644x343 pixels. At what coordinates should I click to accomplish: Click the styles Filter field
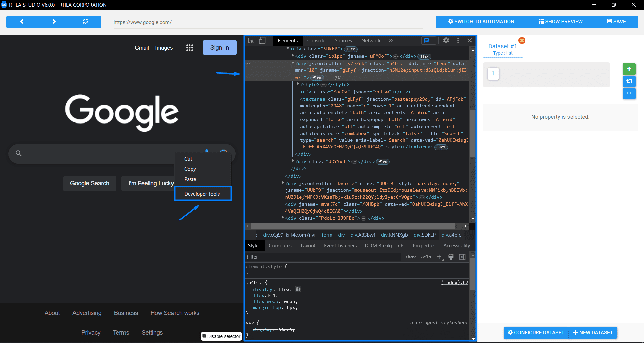323,257
